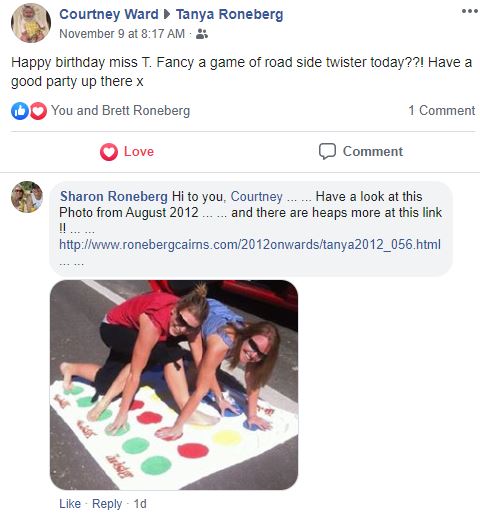
Task: Open Sharon Roneberg's name in comment
Action: coord(114,196)
